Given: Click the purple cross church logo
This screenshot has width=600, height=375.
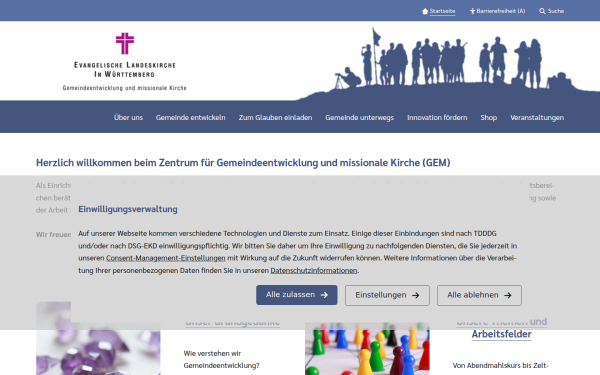Looking at the screenshot, I should tap(125, 43).
